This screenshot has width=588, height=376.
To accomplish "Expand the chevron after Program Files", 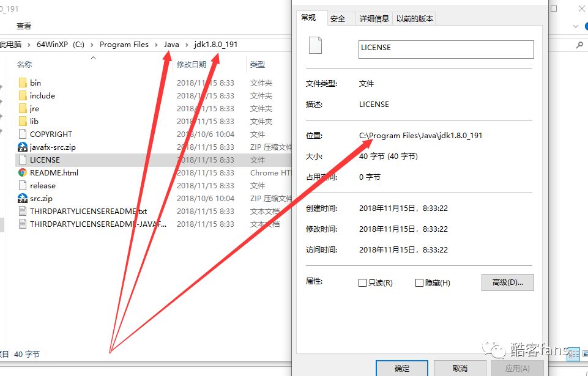I will pos(157,45).
